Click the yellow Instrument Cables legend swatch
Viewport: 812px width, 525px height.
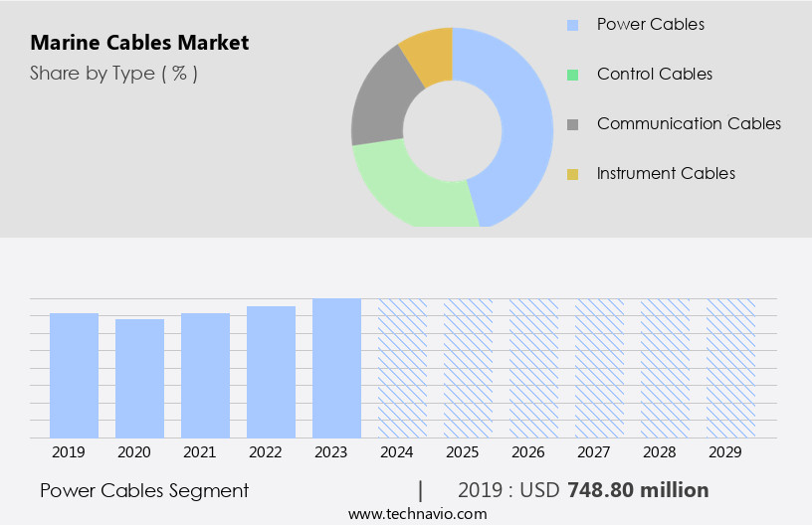point(572,174)
